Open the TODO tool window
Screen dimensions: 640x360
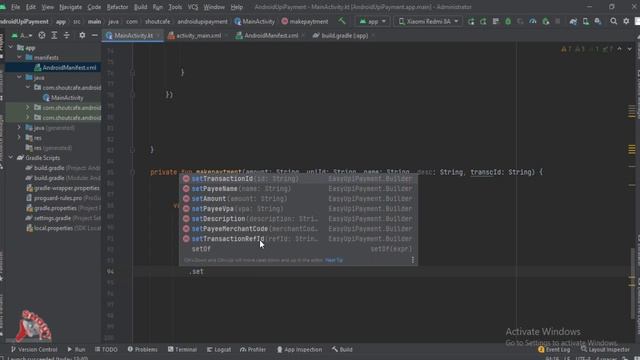point(106,349)
